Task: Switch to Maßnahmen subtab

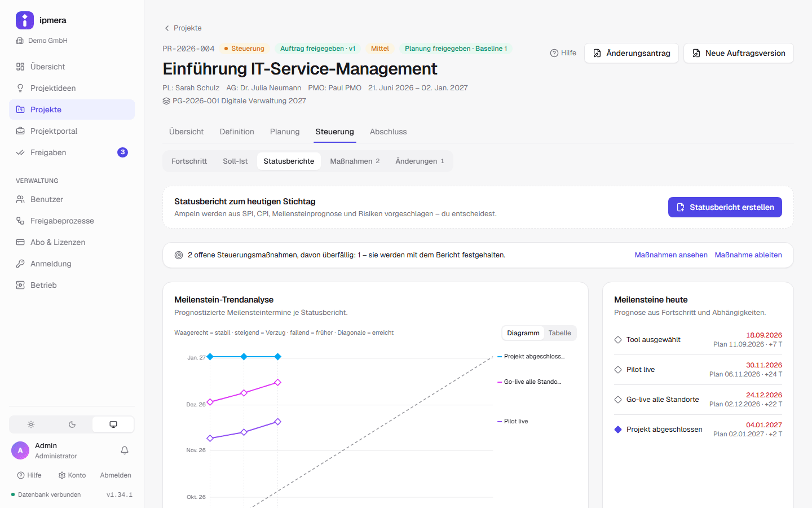Action: (355, 161)
